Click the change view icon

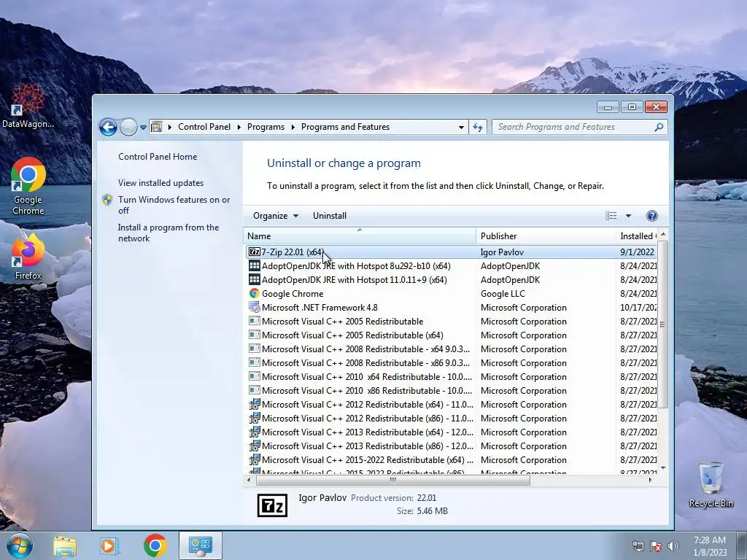(x=611, y=216)
